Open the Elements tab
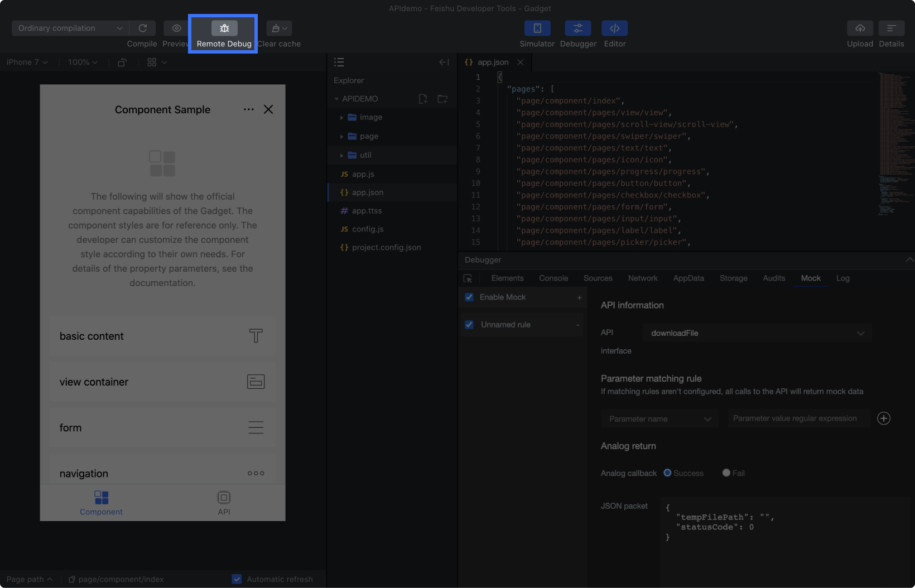 click(x=507, y=278)
